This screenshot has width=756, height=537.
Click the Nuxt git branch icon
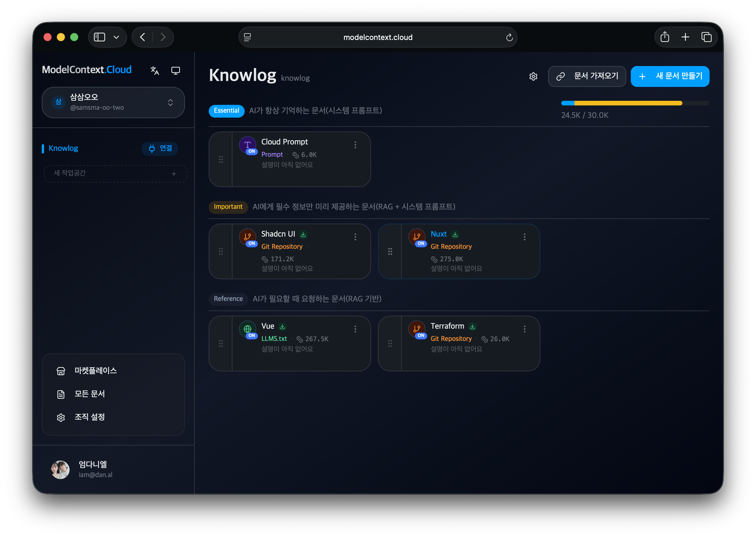(417, 236)
